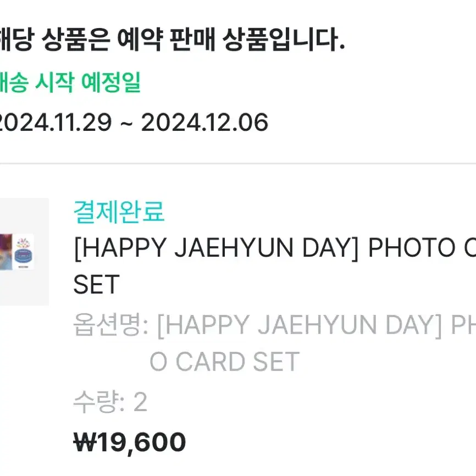Click the word SET under product title
Viewport: 476px width, 476px height.
click(96, 284)
